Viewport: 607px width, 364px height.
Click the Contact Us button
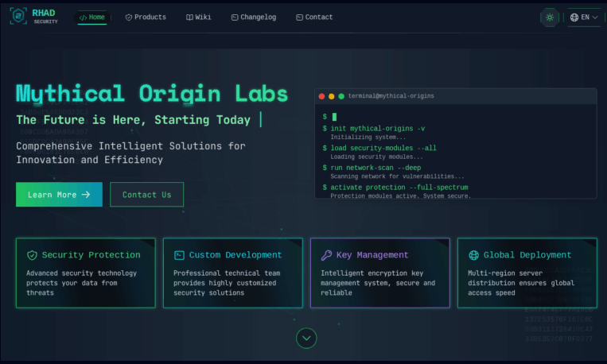point(146,195)
